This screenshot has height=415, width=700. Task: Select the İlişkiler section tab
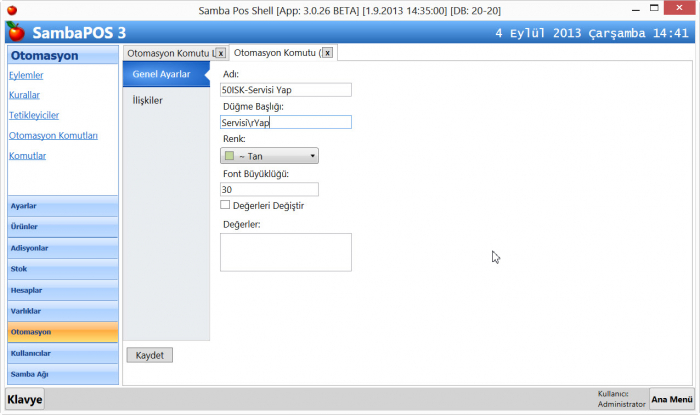click(148, 100)
